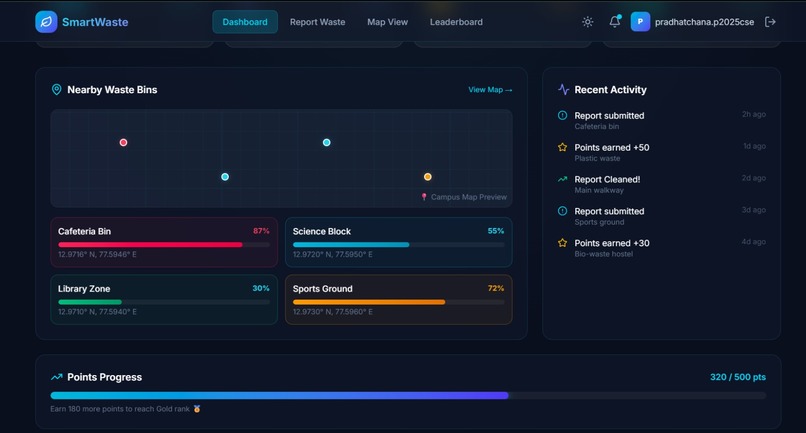Image resolution: width=806 pixels, height=433 pixels.
Task: Click the user avatar with letter P
Action: [x=640, y=22]
